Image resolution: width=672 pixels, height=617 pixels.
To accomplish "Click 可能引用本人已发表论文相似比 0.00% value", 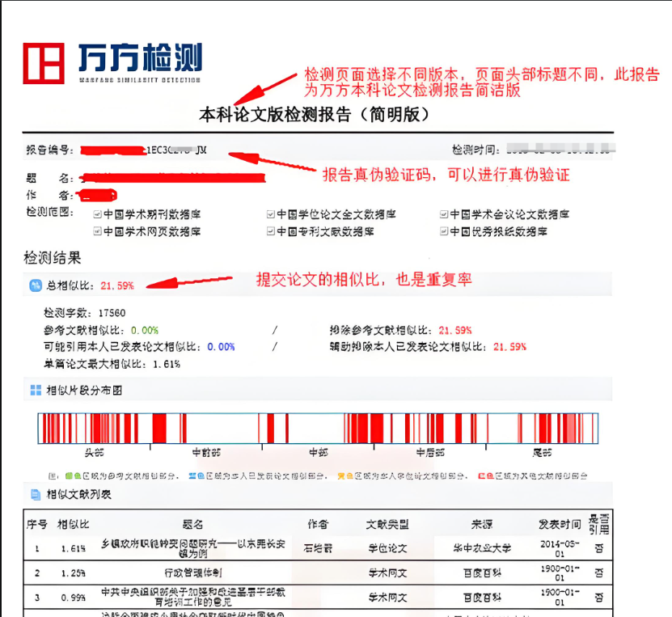I will (221, 347).
